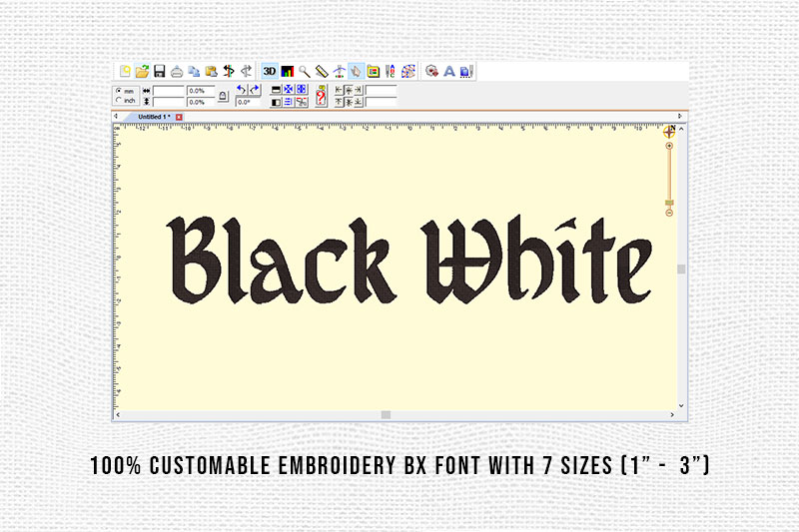The height and width of the screenshot is (532, 799).
Task: Click the vertical scrollbar up arrow
Action: coord(681,130)
